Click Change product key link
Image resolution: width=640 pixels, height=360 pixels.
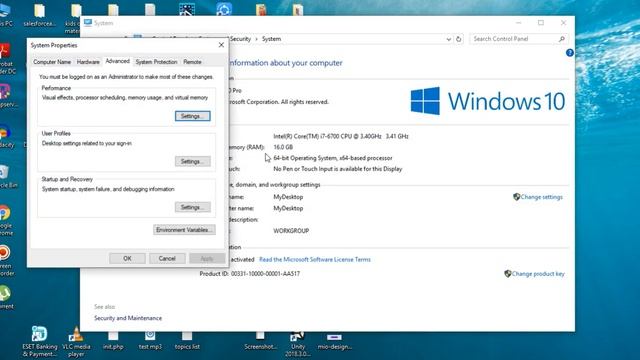click(538, 274)
